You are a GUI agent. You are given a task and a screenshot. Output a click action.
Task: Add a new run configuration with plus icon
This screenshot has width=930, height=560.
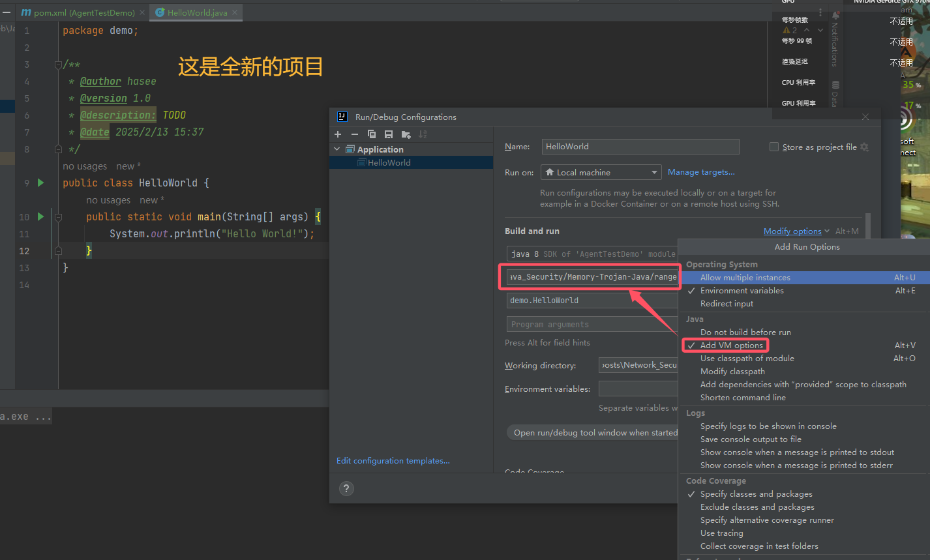coord(338,134)
